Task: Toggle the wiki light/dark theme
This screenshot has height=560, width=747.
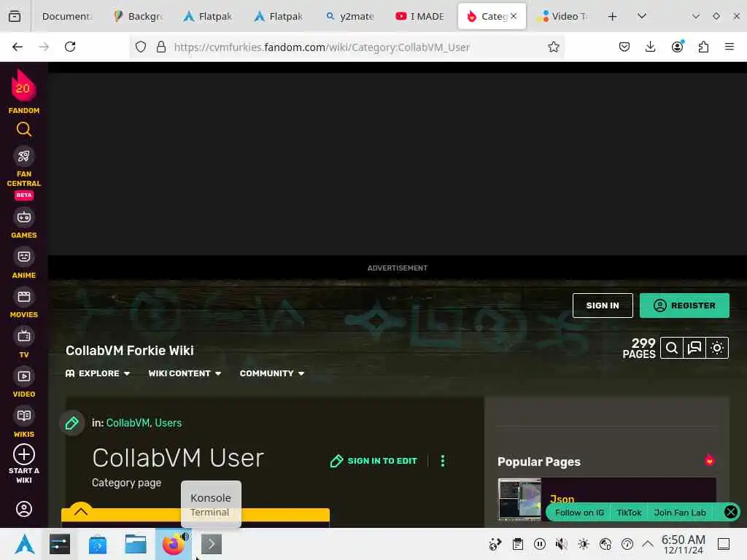Action: [717, 348]
